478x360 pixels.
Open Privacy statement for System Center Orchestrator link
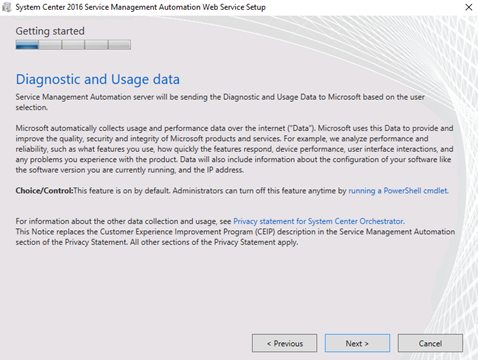click(319, 221)
